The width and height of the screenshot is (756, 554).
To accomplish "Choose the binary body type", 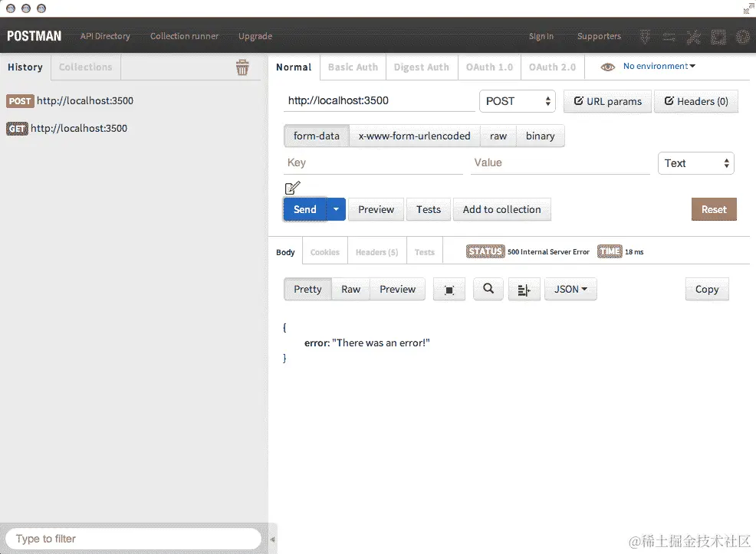I will point(540,136).
